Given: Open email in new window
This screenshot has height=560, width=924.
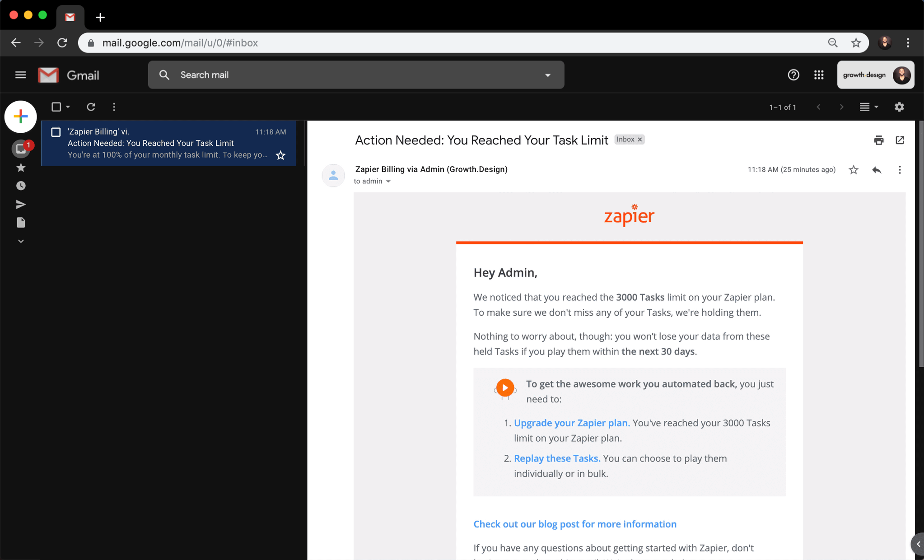Looking at the screenshot, I should (x=900, y=140).
